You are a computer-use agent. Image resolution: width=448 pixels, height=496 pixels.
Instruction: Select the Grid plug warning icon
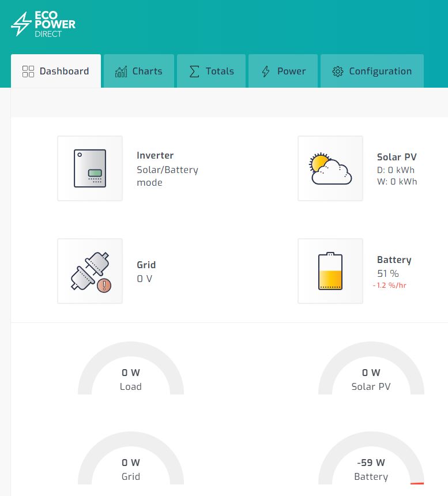click(x=90, y=271)
